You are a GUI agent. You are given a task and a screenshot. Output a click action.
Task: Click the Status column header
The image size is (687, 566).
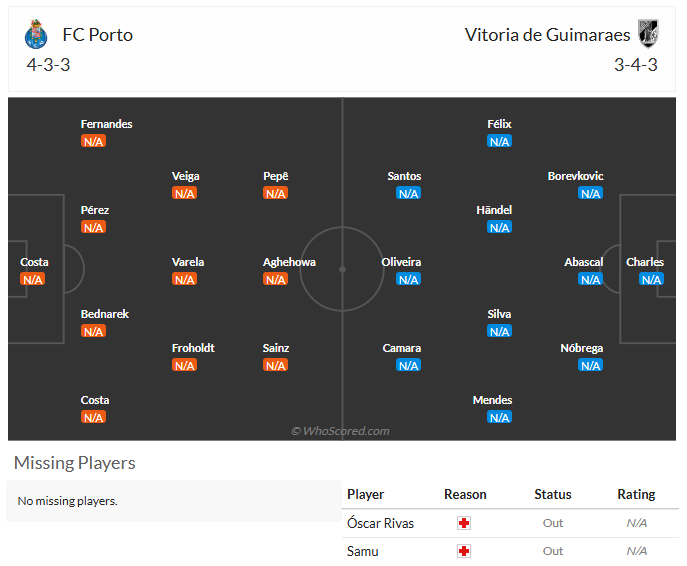click(x=553, y=494)
